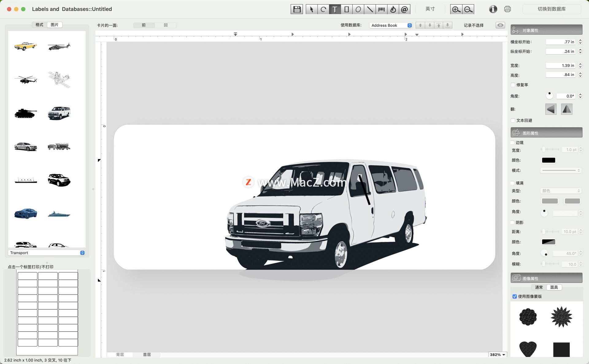This screenshot has width=589, height=364.
Task: Click the 高度 .84 in stepper
Action: coord(580,75)
